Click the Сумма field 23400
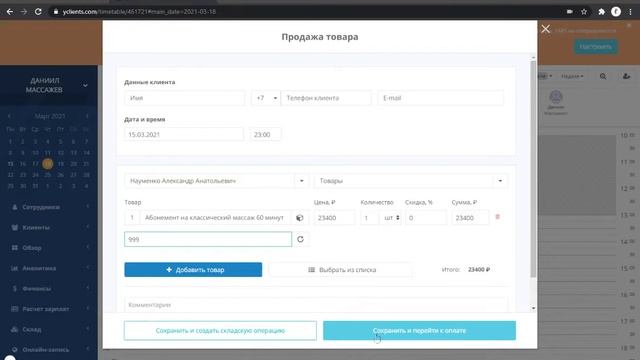 (470, 218)
